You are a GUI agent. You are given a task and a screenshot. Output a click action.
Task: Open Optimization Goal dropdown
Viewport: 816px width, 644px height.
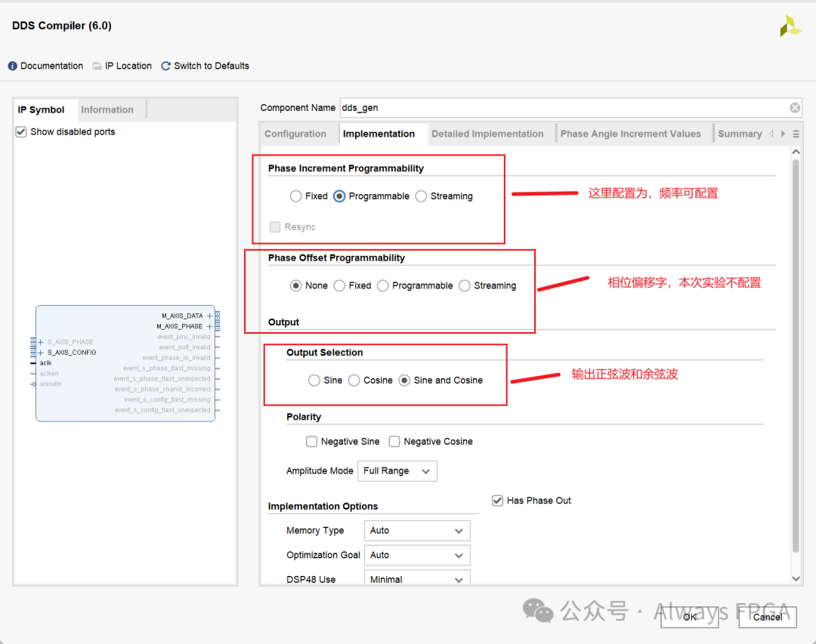(417, 555)
